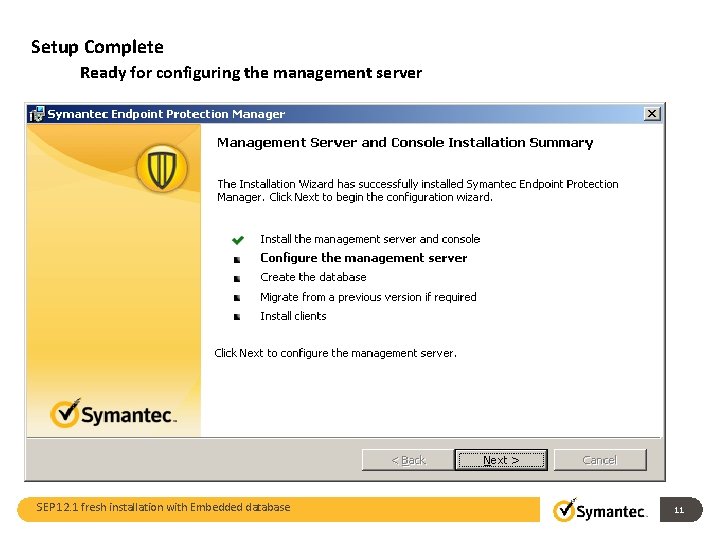
Task: Click the yellow shield emblem icon
Action: [x=162, y=169]
